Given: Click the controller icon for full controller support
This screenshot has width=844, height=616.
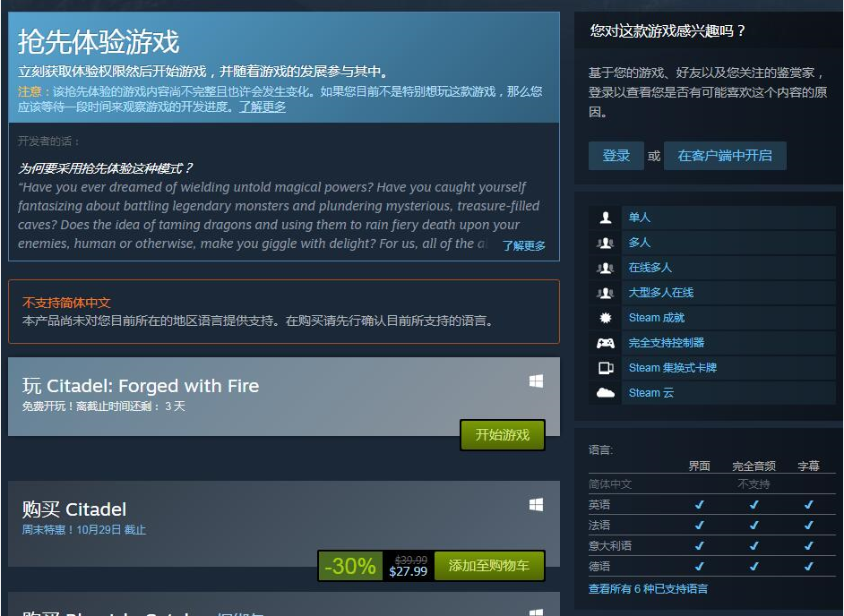Looking at the screenshot, I should coord(605,343).
